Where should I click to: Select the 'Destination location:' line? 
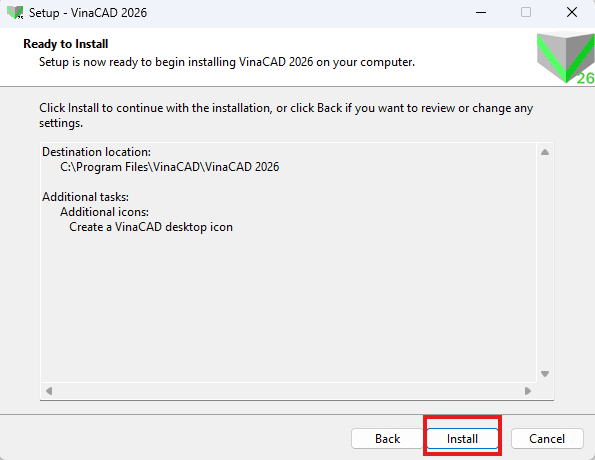[96, 152]
